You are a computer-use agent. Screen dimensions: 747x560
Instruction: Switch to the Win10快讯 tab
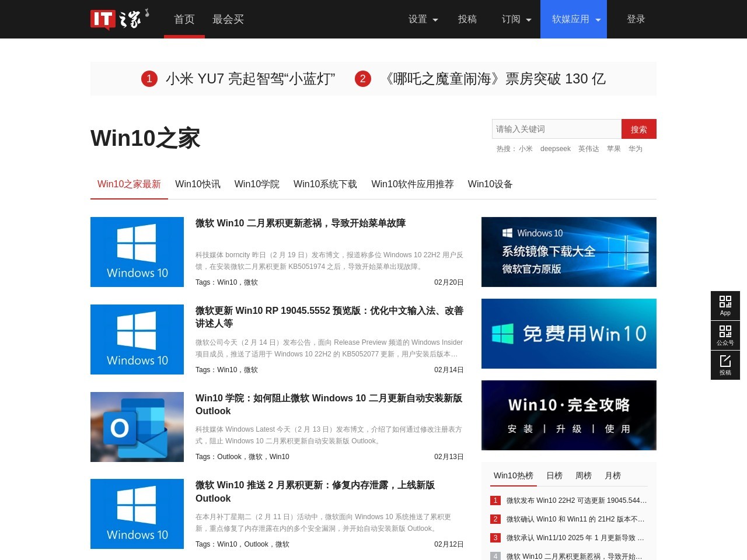click(x=198, y=184)
